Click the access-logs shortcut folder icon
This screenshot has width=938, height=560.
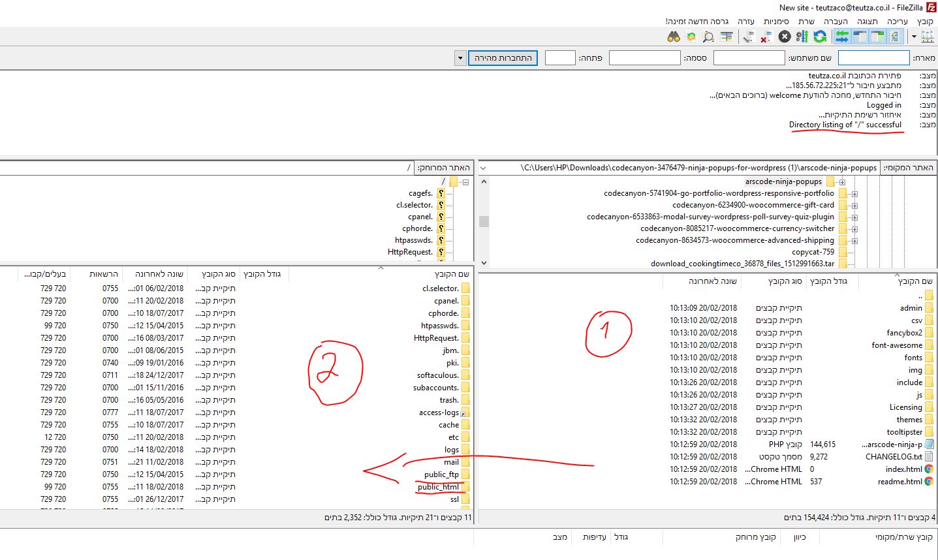coord(465,412)
